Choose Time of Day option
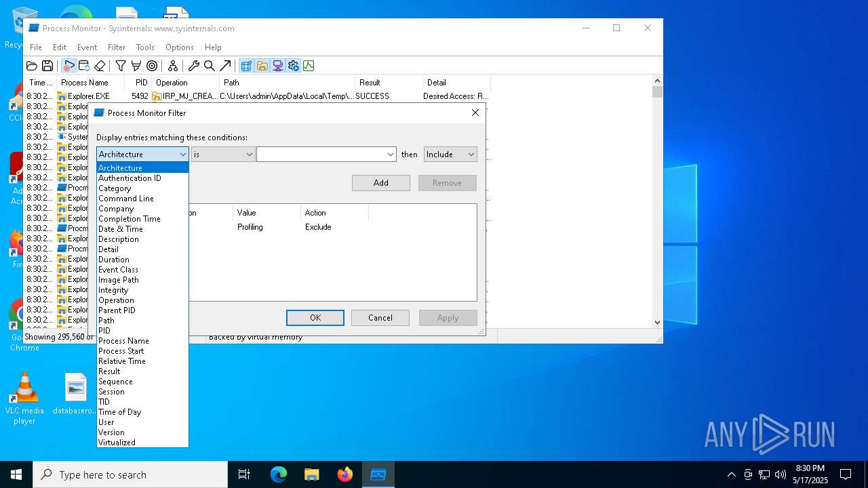The height and width of the screenshot is (488, 868). (x=142, y=412)
